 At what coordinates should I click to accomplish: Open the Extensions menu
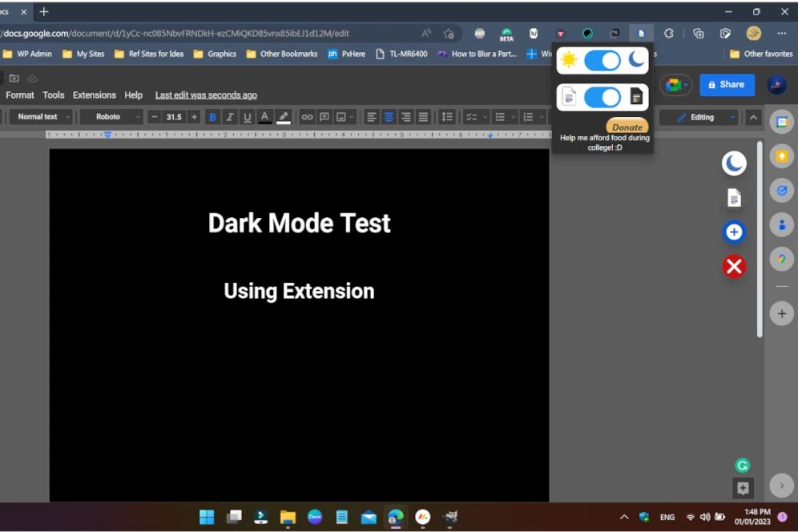(95, 95)
